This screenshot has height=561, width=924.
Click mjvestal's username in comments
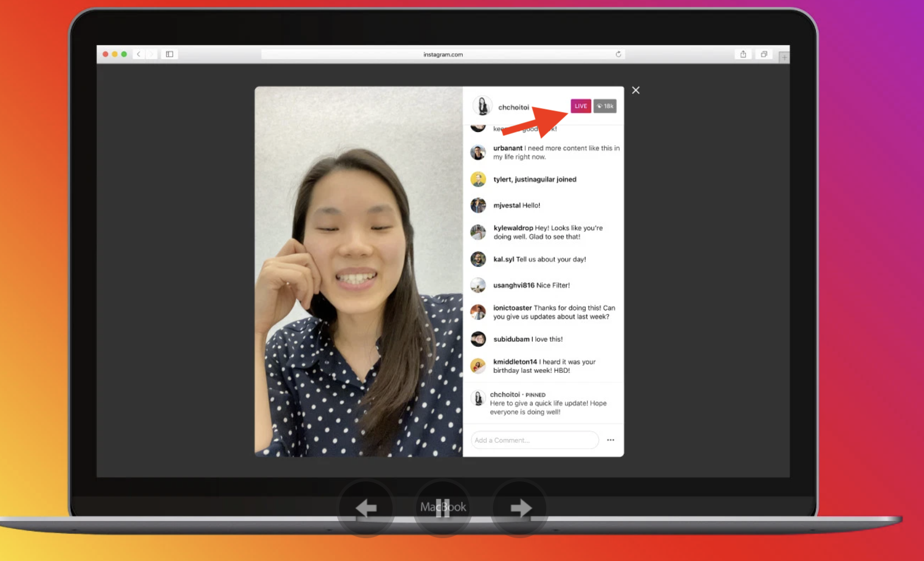(507, 205)
